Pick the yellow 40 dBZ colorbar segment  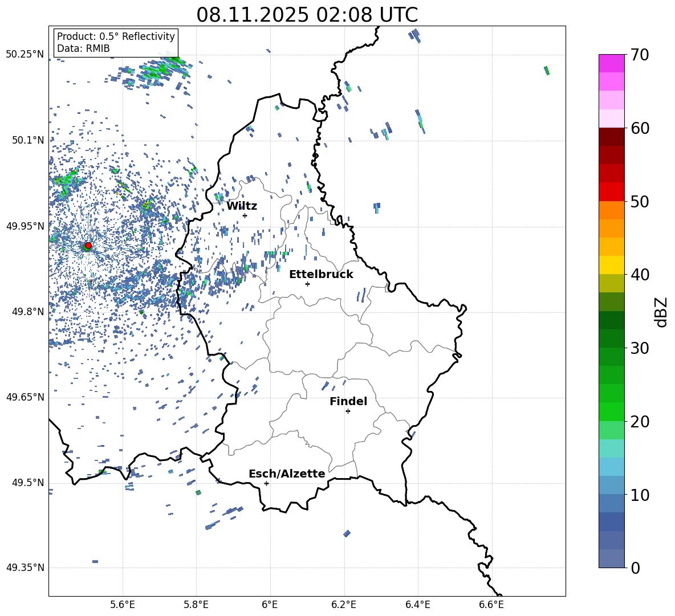pyautogui.click(x=611, y=265)
